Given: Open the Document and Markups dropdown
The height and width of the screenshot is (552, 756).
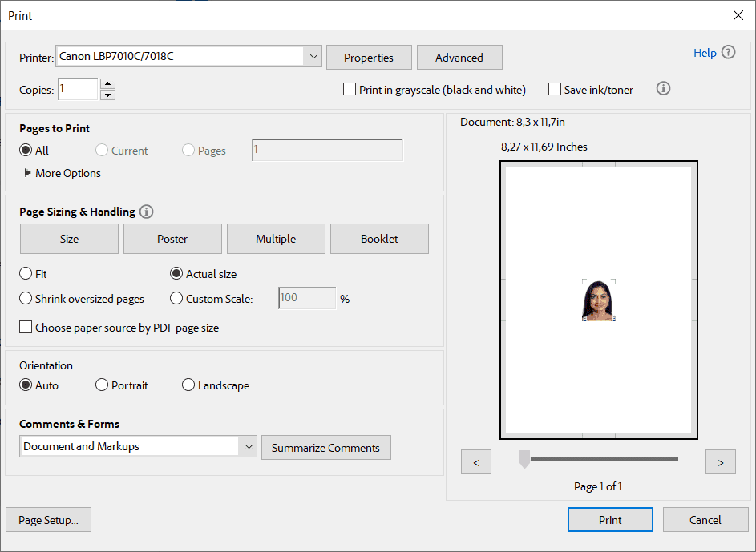Looking at the screenshot, I should tap(248, 447).
